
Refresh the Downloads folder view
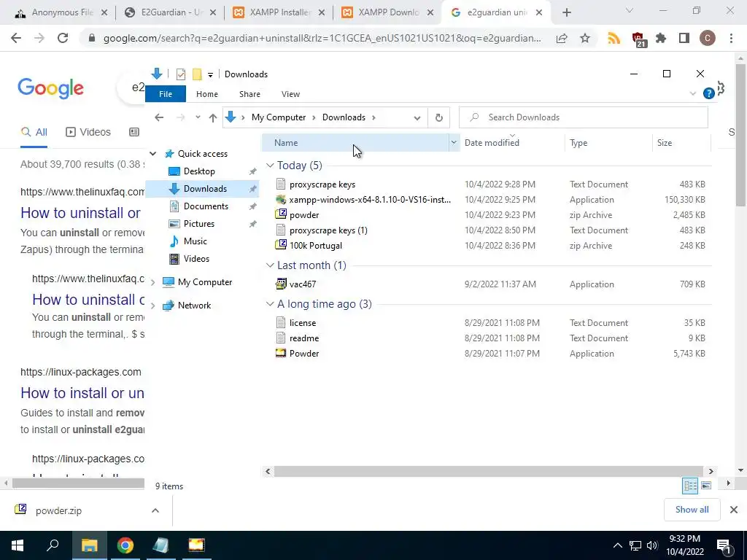pyautogui.click(x=438, y=117)
